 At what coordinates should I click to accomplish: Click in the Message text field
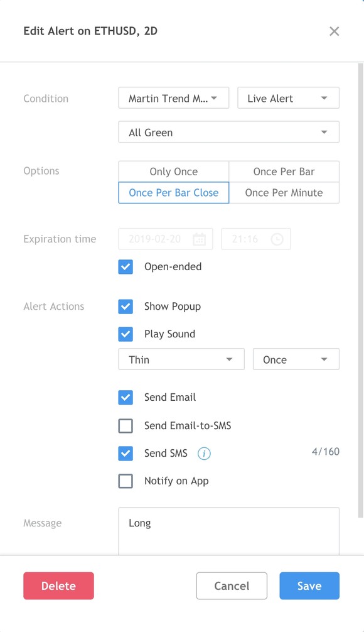[x=228, y=531]
